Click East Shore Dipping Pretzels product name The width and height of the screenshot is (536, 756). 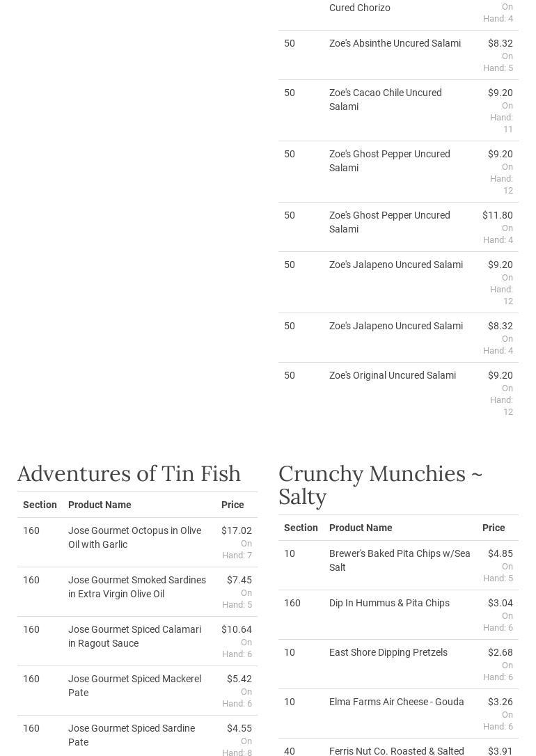(388, 652)
